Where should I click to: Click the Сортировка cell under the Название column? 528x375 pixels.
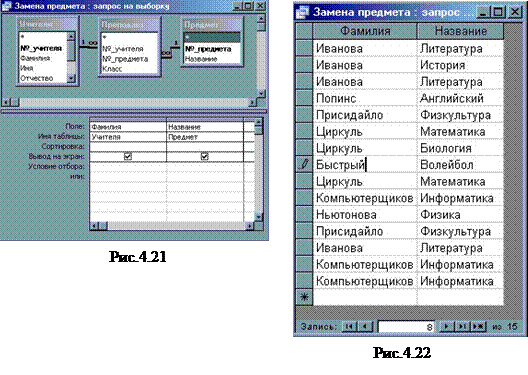point(205,147)
